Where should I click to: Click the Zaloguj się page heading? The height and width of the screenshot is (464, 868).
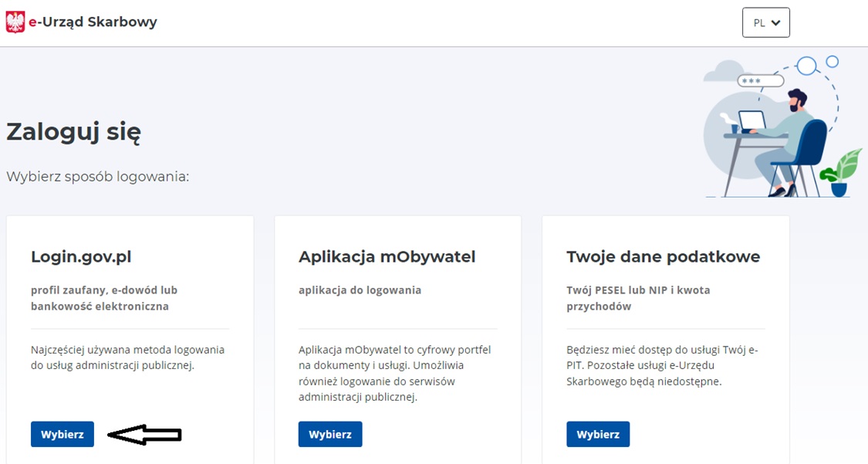[x=73, y=132]
